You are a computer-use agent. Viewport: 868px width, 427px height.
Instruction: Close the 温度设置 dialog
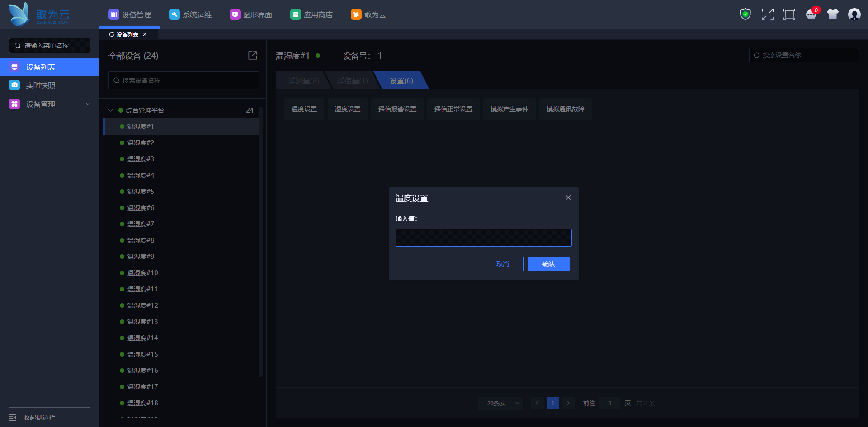pyautogui.click(x=568, y=197)
